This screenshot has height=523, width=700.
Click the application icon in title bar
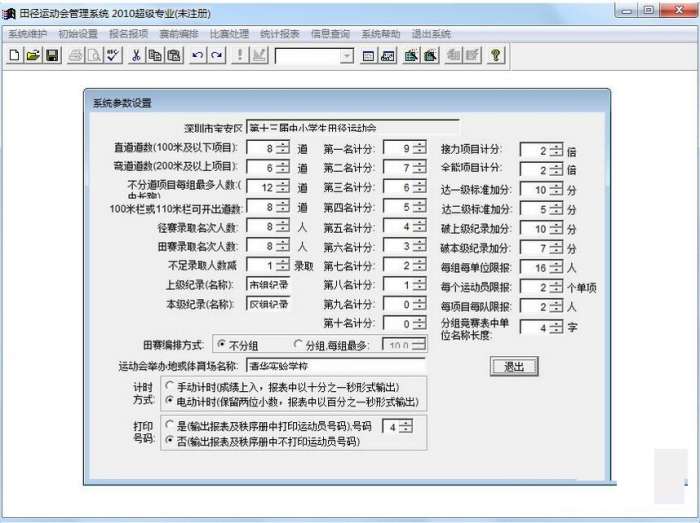(9, 13)
